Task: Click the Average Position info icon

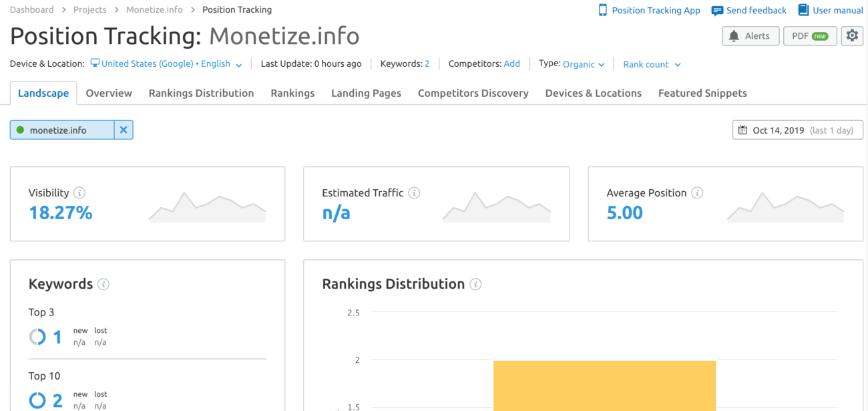Action: coord(697,192)
